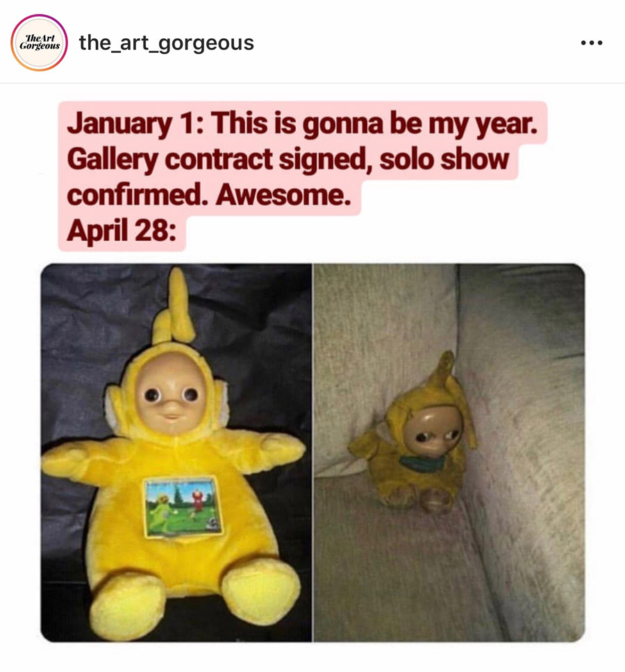
Task: Click the 'January 1: This is gonna be my year.' line
Action: click(302, 124)
